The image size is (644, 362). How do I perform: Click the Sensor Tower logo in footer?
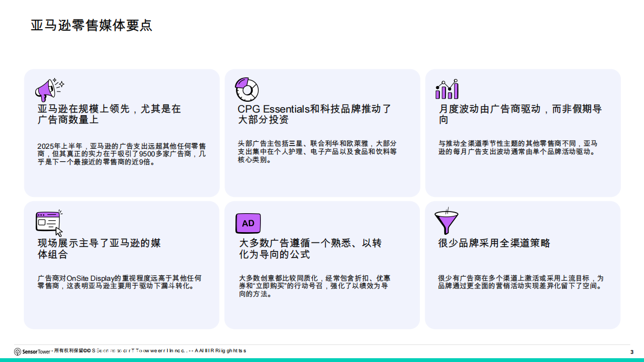pos(32,352)
